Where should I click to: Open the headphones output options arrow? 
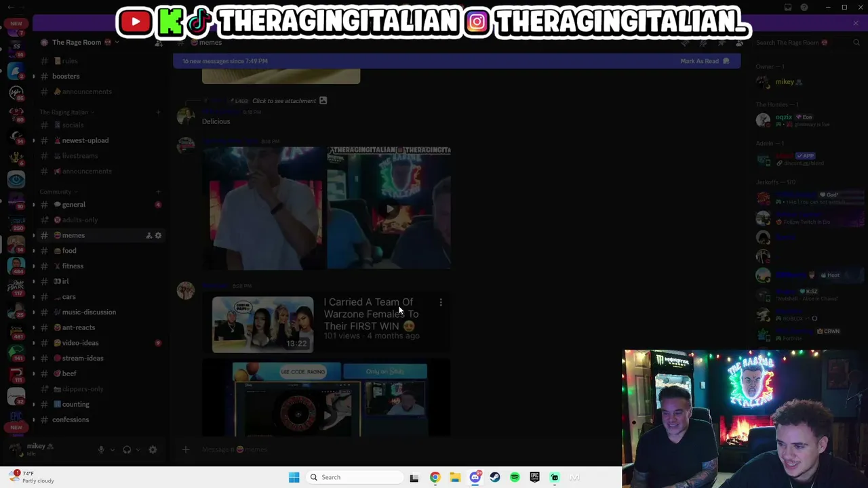(x=138, y=449)
